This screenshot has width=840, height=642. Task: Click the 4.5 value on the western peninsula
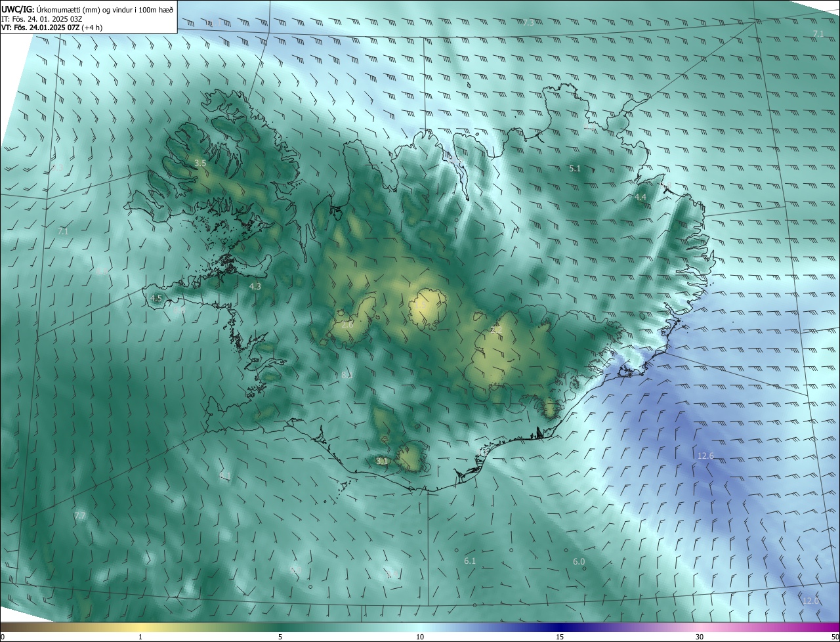click(x=156, y=298)
